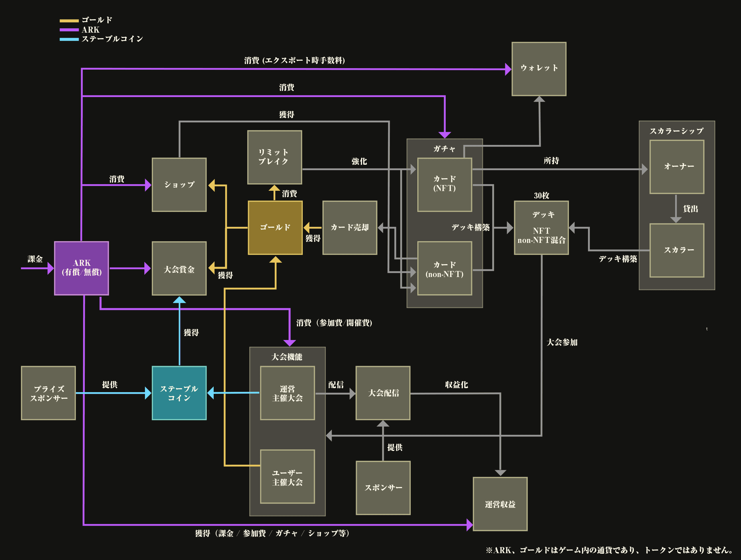Select the ウォレット node
This screenshot has height=560, width=741.
(539, 69)
